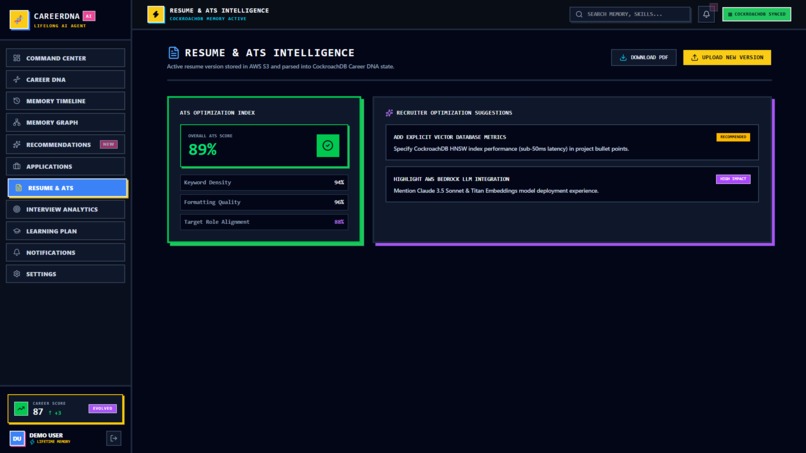Click the Applications briefcase icon

click(x=17, y=167)
